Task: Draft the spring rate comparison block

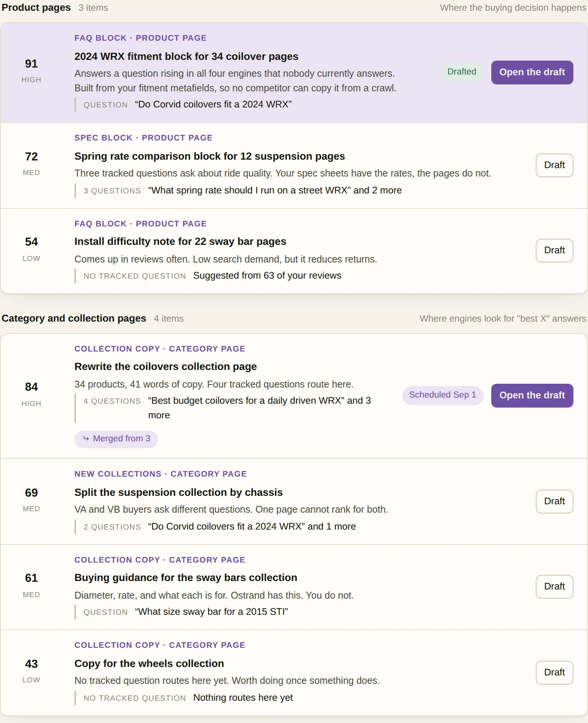Action: pos(554,165)
